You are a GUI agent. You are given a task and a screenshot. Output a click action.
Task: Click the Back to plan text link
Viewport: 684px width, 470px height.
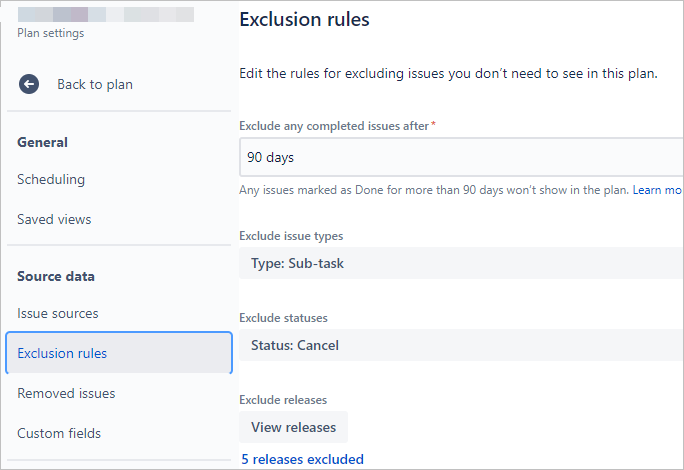point(95,84)
